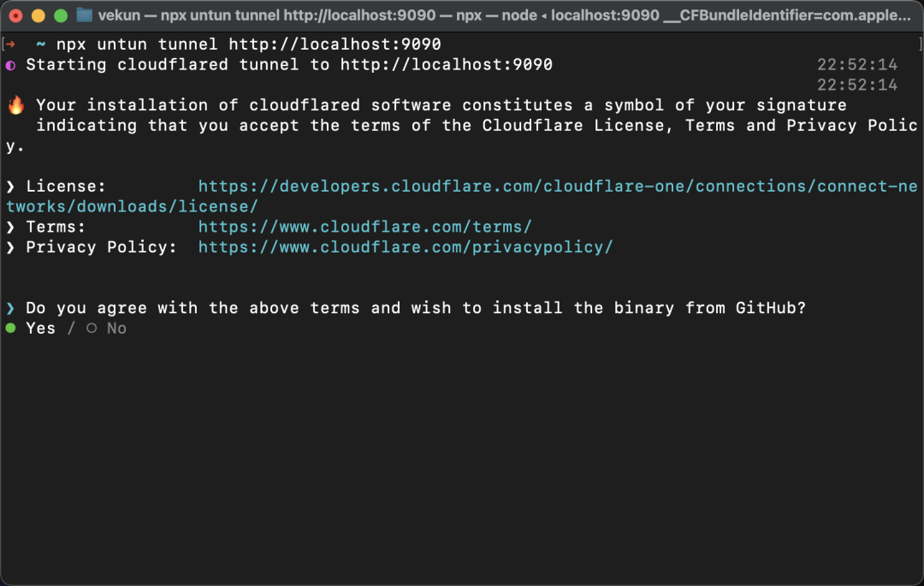Click the yellow minimize window button
The width and height of the screenshot is (924, 586).
tap(38, 16)
